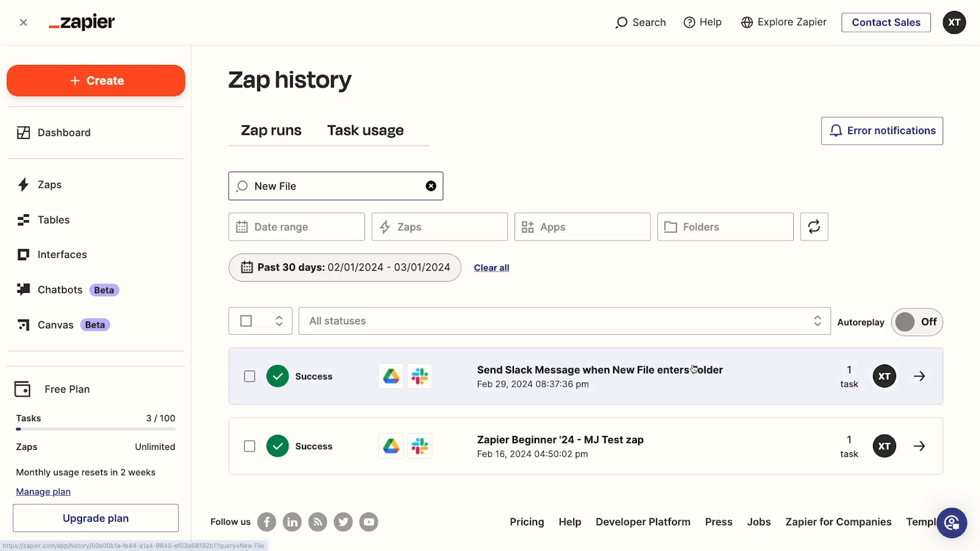Expand the bulk selection dropdown arrows
The height and width of the screenshot is (551, 980).
pyautogui.click(x=279, y=321)
